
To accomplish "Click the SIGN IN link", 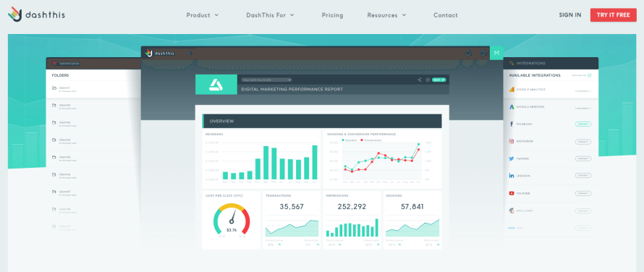I will 569,14.
